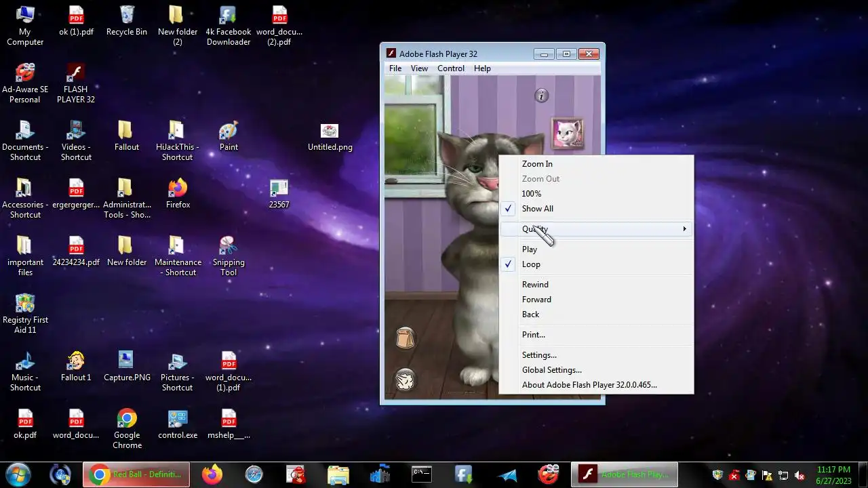Image resolution: width=868 pixels, height=488 pixels.
Task: Select Maintenance shortcut icon
Action: click(x=178, y=257)
